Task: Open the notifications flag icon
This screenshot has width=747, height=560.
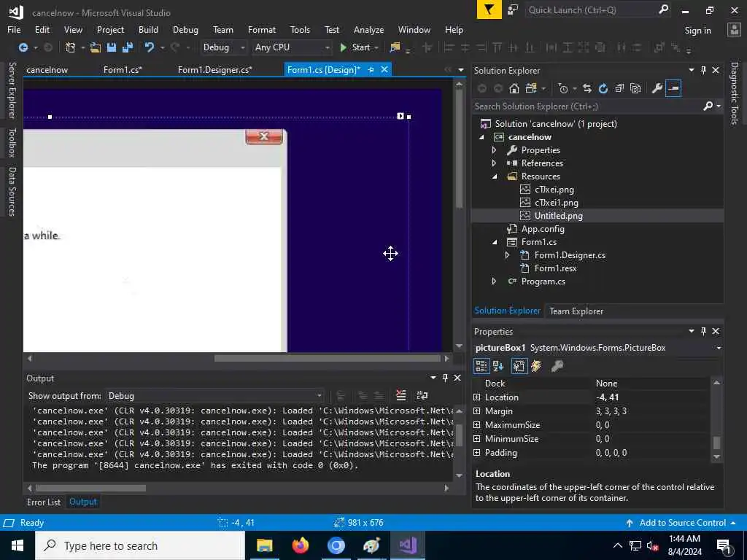Action: point(489,9)
